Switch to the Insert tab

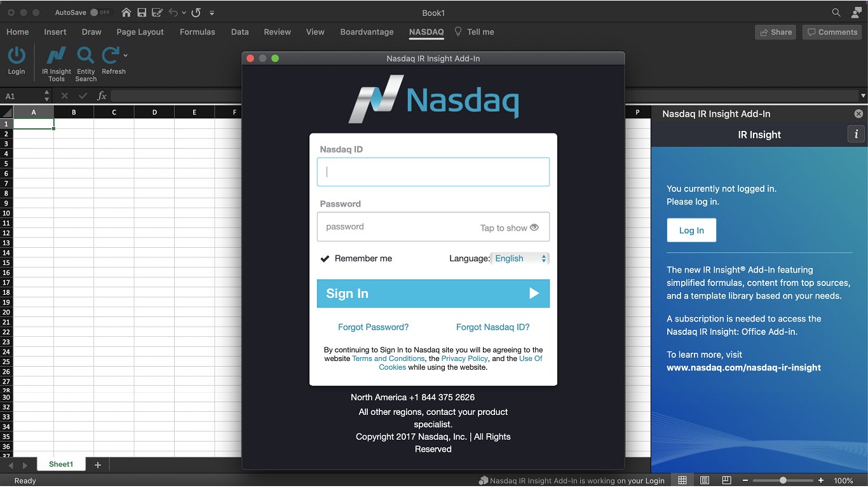pyautogui.click(x=55, y=32)
